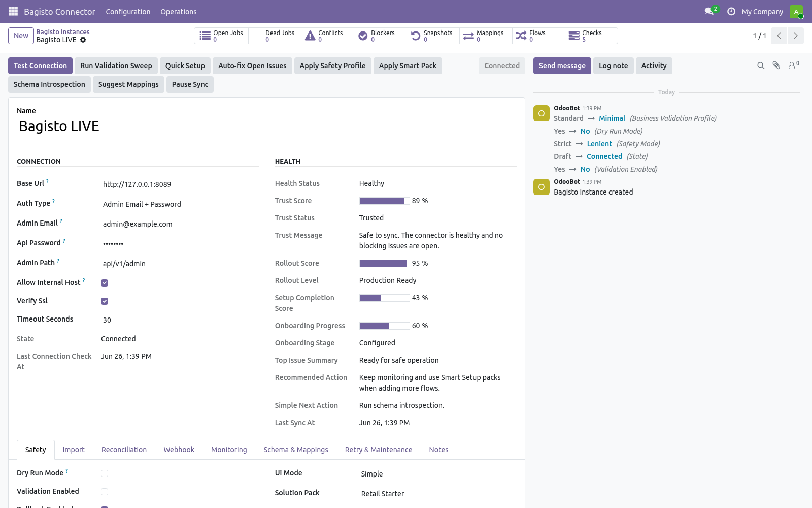Open the activities clock icon
This screenshot has height=508, width=812.
tap(731, 11)
